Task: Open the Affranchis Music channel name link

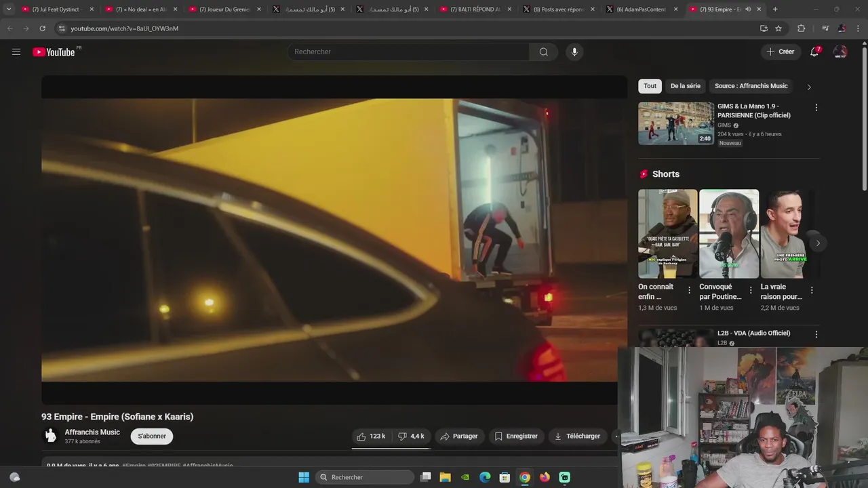Action: pyautogui.click(x=92, y=432)
